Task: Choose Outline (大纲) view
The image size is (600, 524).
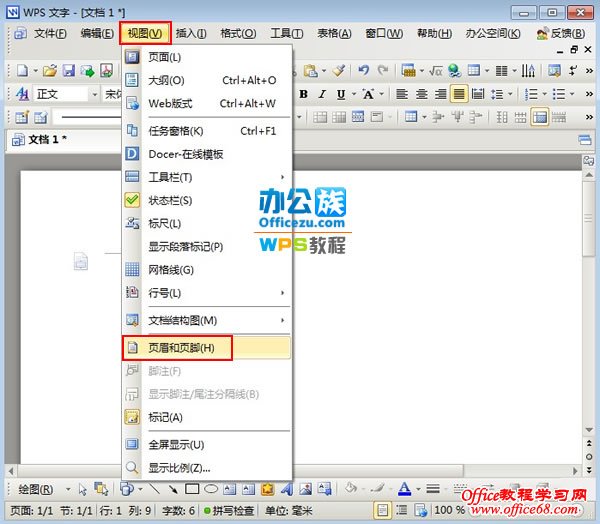Action: pyautogui.click(x=207, y=80)
